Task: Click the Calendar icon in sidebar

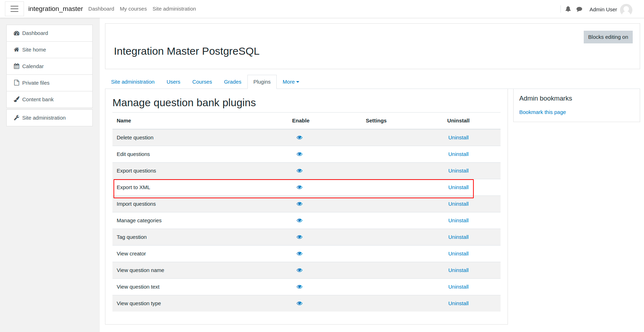Action: 17,66
